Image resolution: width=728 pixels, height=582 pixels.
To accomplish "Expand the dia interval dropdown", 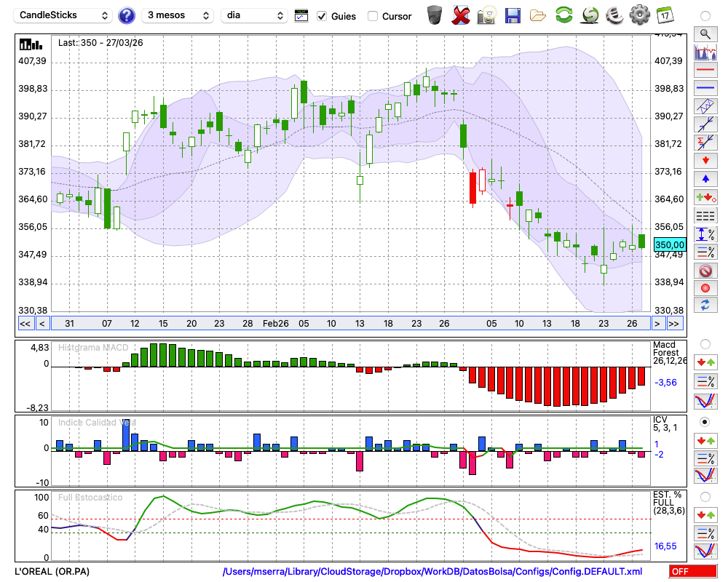I will tap(254, 15).
